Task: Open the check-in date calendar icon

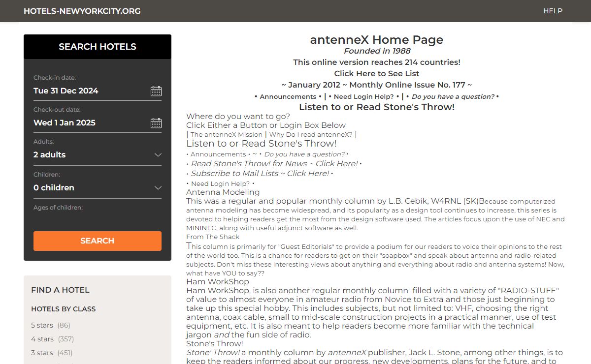Action: tap(156, 91)
